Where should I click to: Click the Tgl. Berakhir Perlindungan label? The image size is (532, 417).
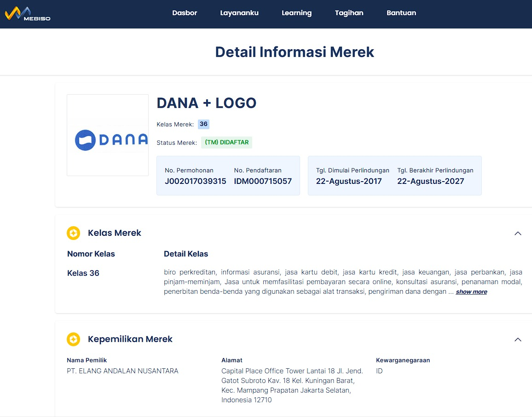coord(435,170)
